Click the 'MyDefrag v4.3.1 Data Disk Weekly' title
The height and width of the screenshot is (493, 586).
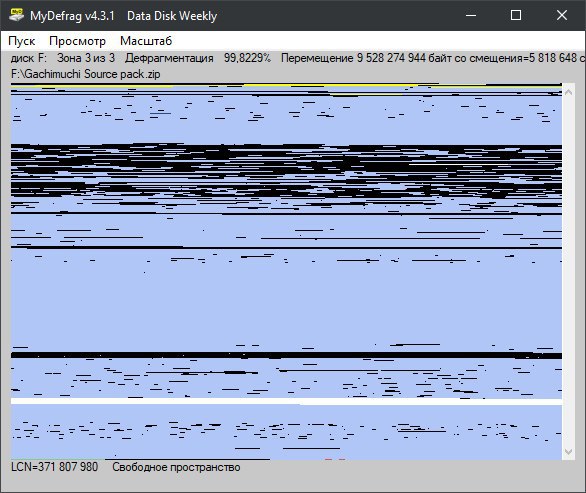pyautogui.click(x=123, y=16)
